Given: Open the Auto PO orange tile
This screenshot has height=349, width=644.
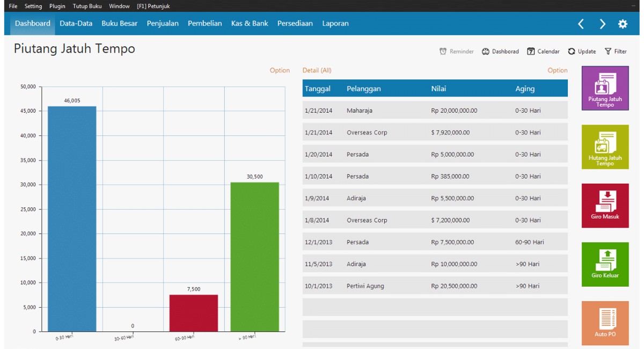Looking at the screenshot, I should point(605,323).
